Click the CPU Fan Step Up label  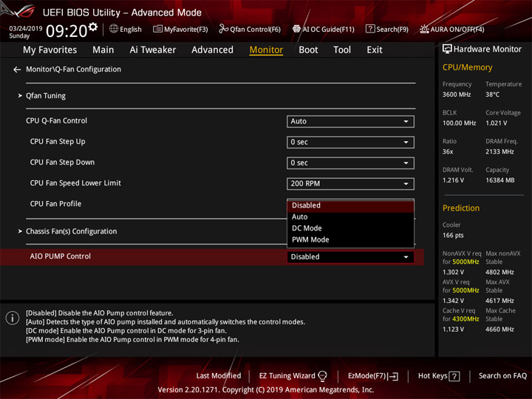click(58, 141)
